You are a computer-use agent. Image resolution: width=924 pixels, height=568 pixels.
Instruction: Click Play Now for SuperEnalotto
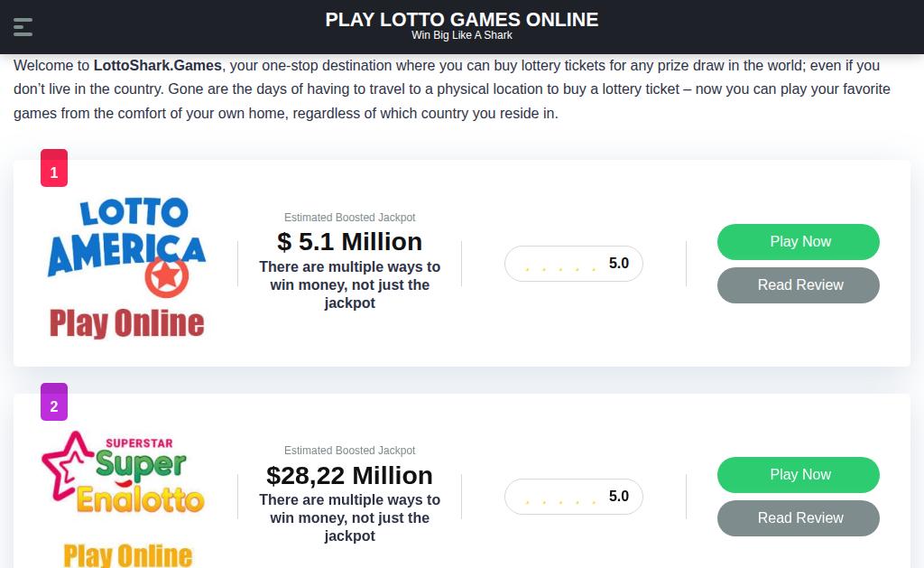[x=799, y=475]
